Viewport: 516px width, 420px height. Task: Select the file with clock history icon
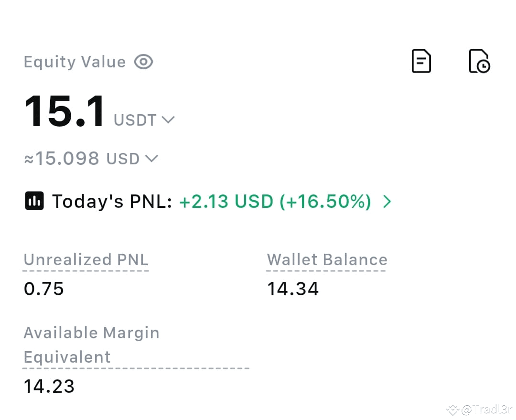[x=479, y=61]
